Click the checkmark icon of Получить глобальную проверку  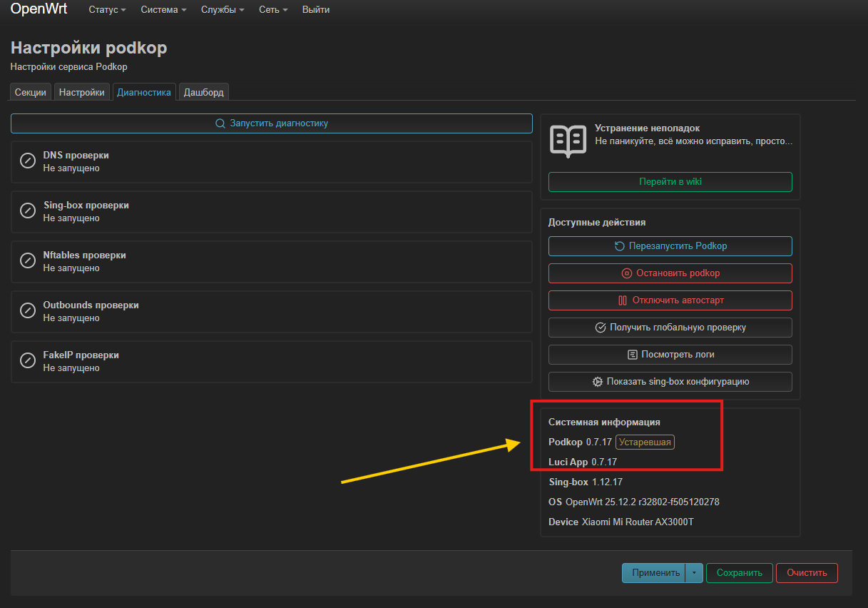(600, 328)
